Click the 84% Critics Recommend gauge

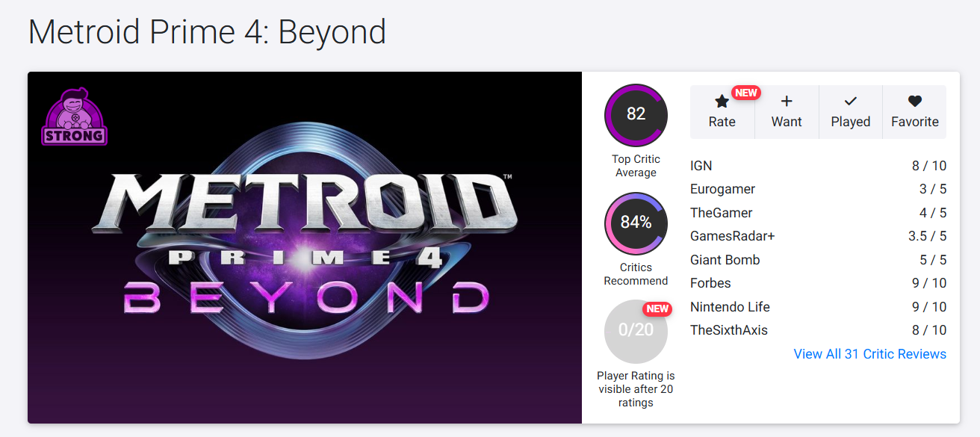coord(636,223)
